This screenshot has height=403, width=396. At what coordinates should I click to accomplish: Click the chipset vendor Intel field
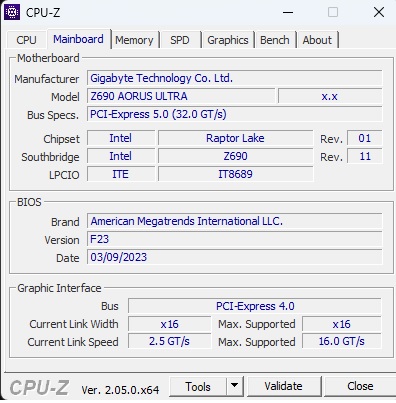(x=121, y=138)
